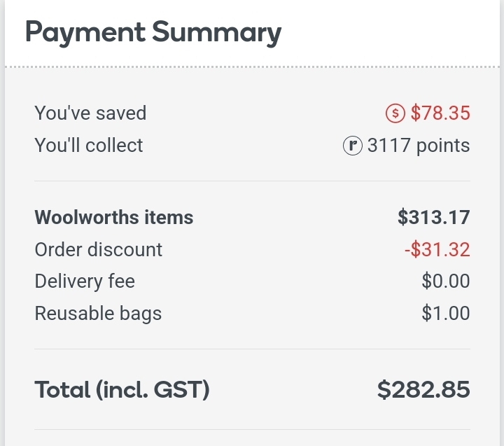Click the $282.85 total amount
This screenshot has width=504, height=446.
tap(423, 390)
